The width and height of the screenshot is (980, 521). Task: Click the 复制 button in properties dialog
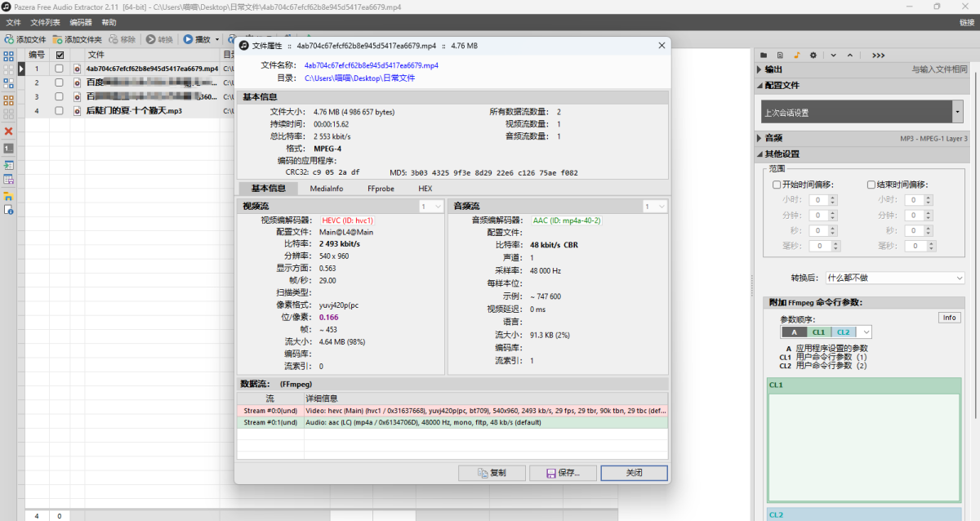(492, 473)
